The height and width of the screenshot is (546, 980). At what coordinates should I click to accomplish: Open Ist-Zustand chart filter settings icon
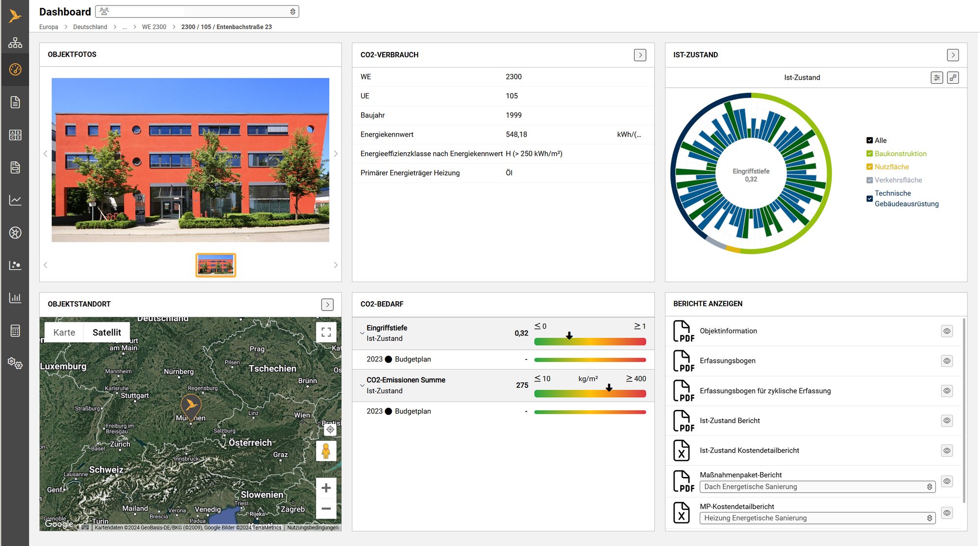937,77
